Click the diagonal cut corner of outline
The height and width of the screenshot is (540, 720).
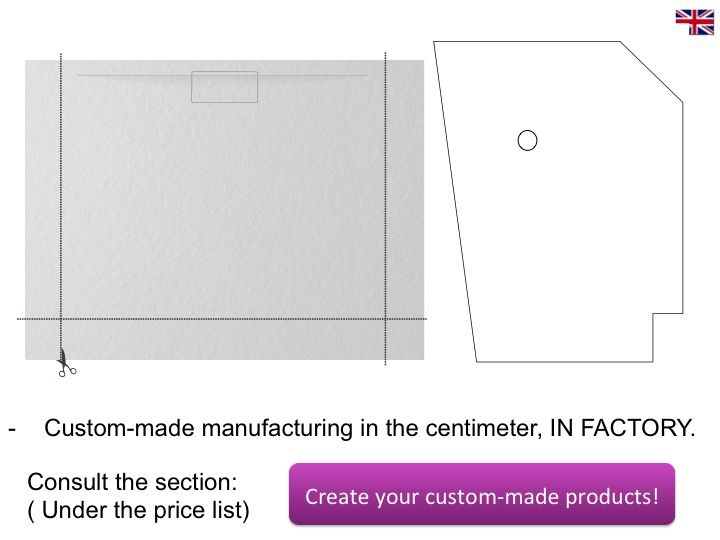[x=652, y=72]
